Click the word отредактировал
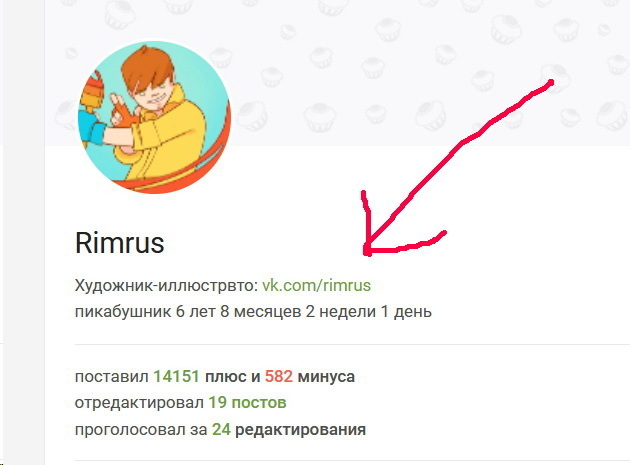The width and height of the screenshot is (630, 465). click(139, 403)
